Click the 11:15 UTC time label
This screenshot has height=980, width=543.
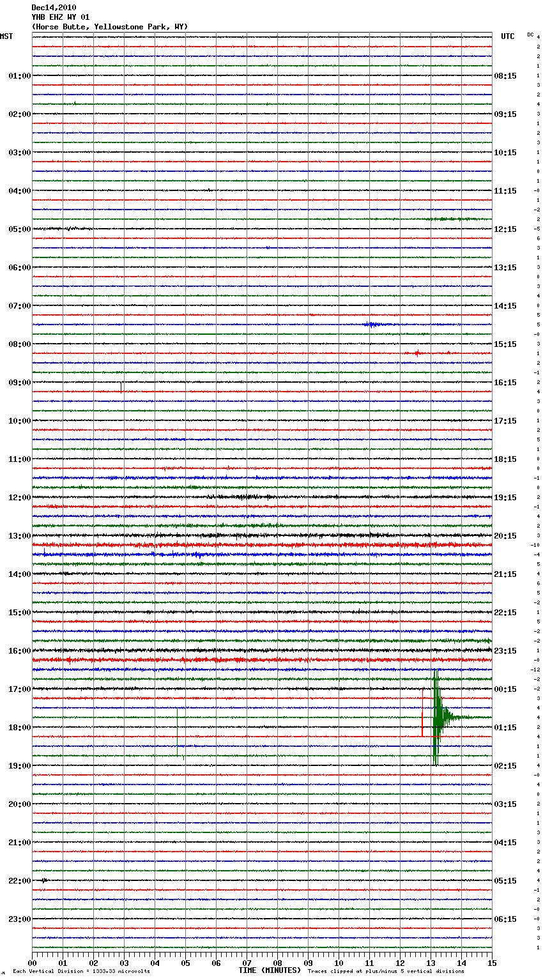(x=505, y=191)
